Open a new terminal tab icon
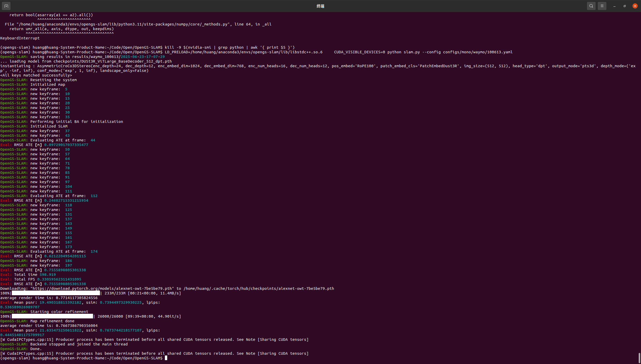641x364 pixels. [x=6, y=6]
